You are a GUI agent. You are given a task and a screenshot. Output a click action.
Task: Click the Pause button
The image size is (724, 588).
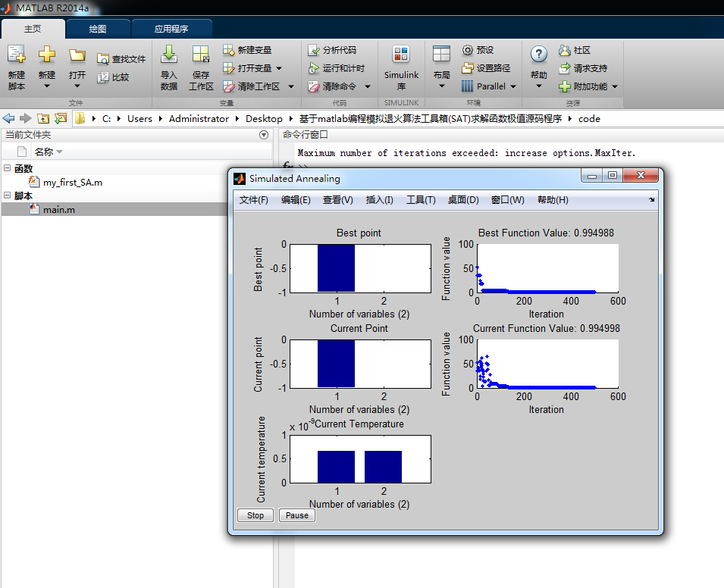click(297, 515)
